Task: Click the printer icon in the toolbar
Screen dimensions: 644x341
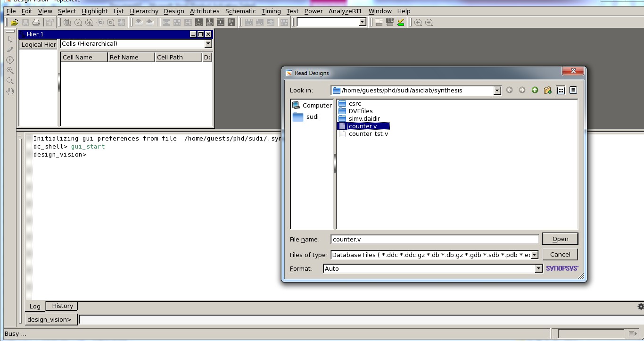Action: (x=36, y=22)
